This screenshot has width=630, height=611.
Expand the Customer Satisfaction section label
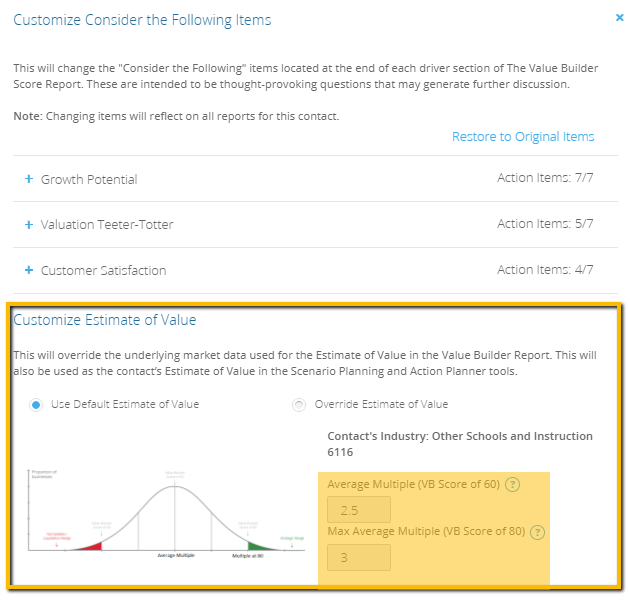103,271
